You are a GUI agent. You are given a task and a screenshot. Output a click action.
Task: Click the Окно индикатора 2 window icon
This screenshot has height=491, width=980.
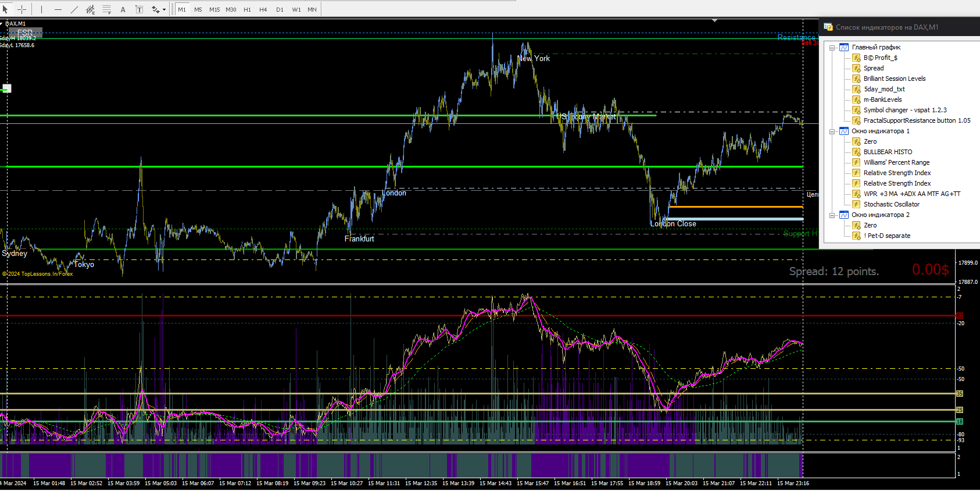[844, 215]
